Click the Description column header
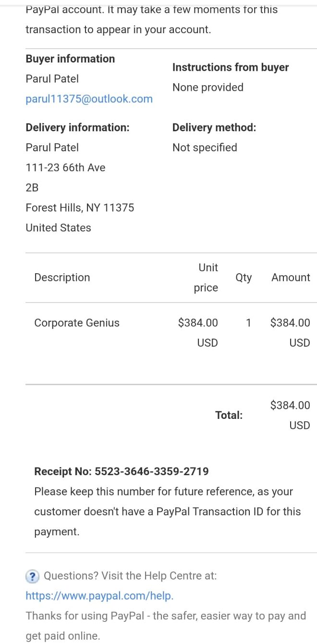This screenshot has height=644, width=317. 62,278
